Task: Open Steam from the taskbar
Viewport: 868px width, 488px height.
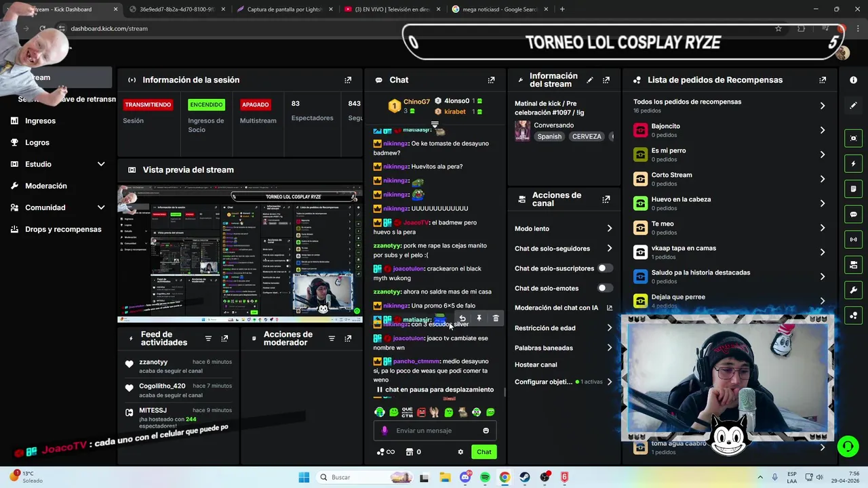Action: 525,477
